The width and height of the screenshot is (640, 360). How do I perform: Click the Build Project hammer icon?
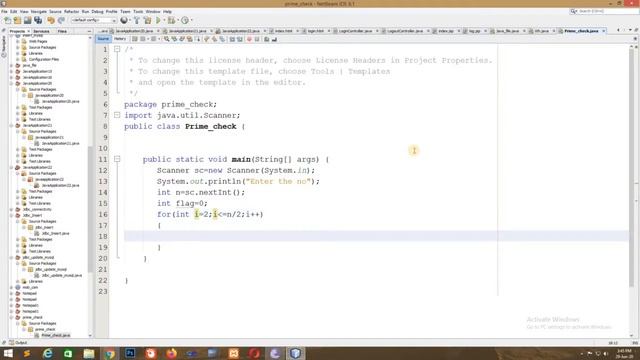137,20
